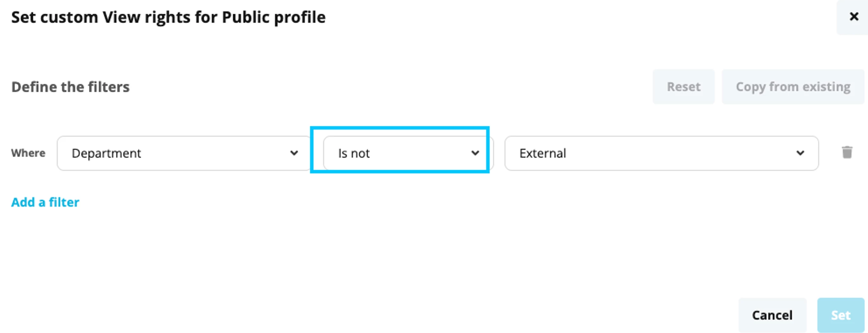The height and width of the screenshot is (333, 868).
Task: Delete the Department filter with trash icon
Action: (x=847, y=152)
